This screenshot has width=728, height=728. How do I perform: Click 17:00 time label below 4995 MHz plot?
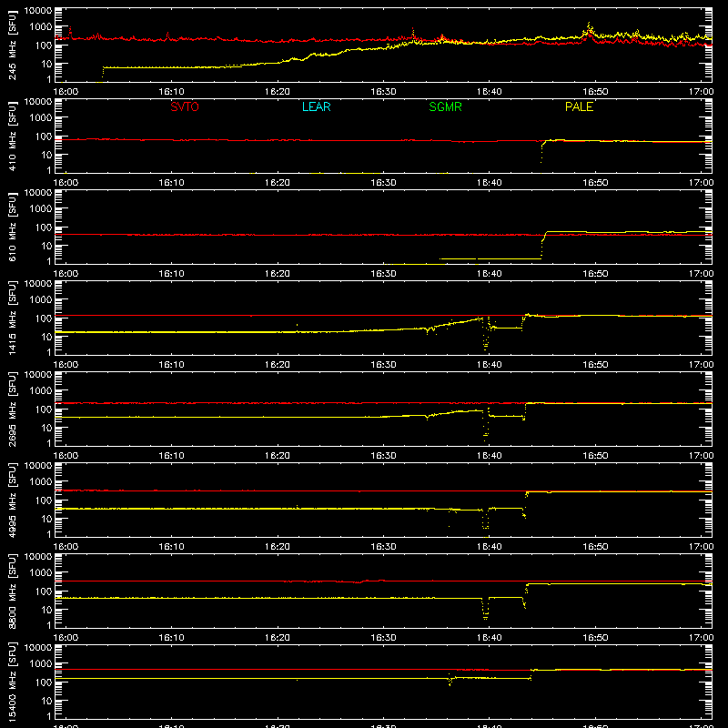701,547
